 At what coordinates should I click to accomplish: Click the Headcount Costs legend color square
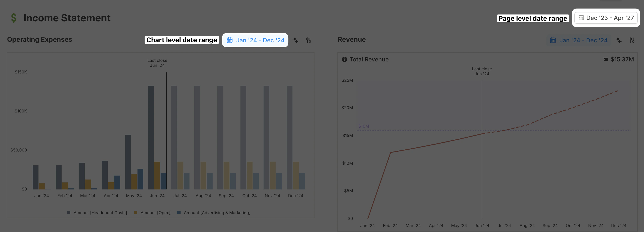[68, 212]
